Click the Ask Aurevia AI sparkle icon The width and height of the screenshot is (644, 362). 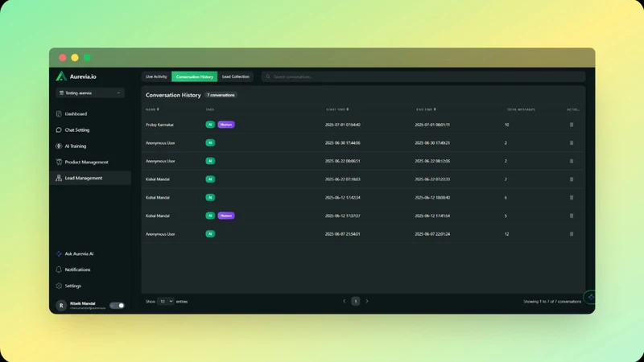pyautogui.click(x=59, y=253)
